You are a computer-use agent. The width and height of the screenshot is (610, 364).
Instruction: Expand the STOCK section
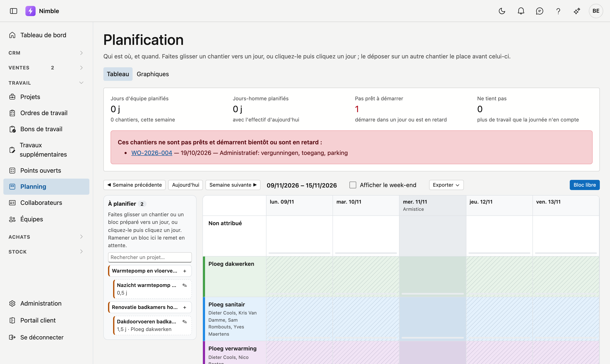(46, 252)
